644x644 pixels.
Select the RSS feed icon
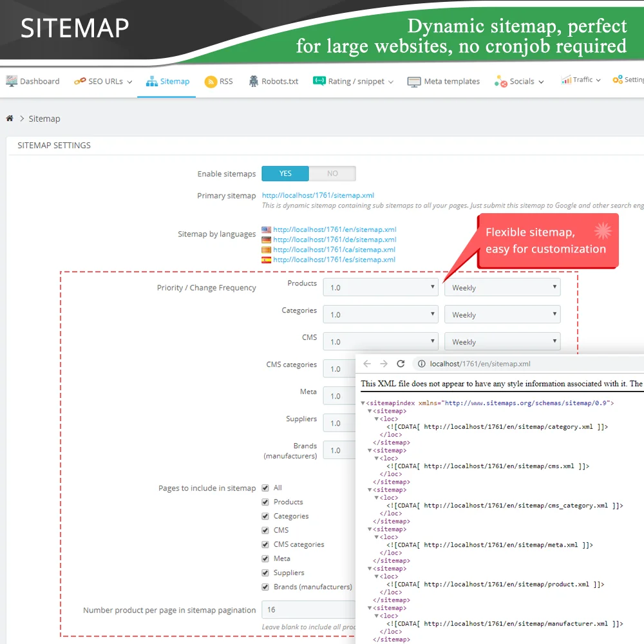coord(211,81)
